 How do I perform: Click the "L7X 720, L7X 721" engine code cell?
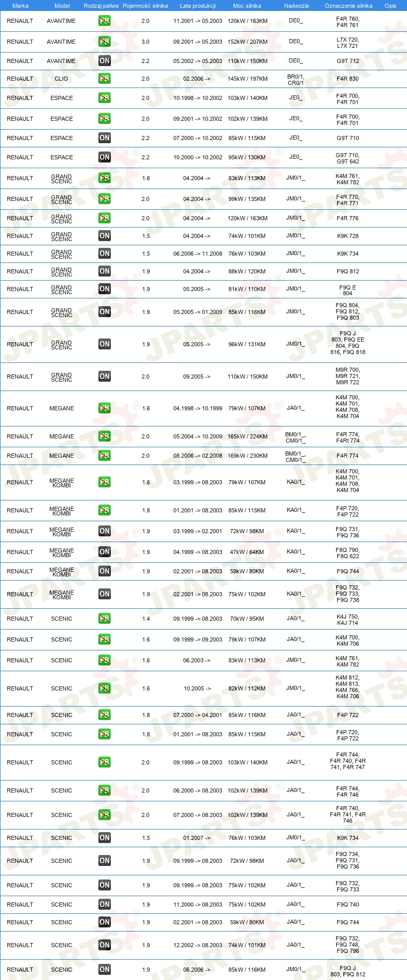[348, 43]
